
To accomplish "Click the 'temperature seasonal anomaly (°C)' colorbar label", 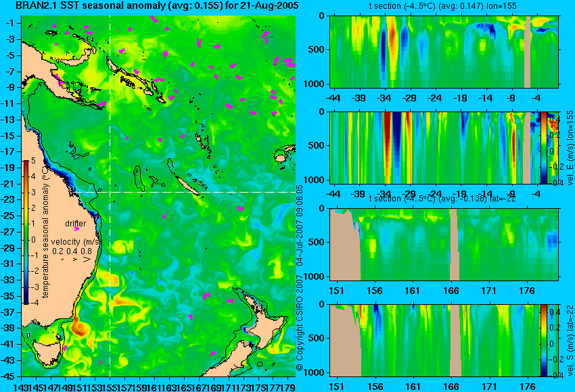I will click(x=45, y=232).
